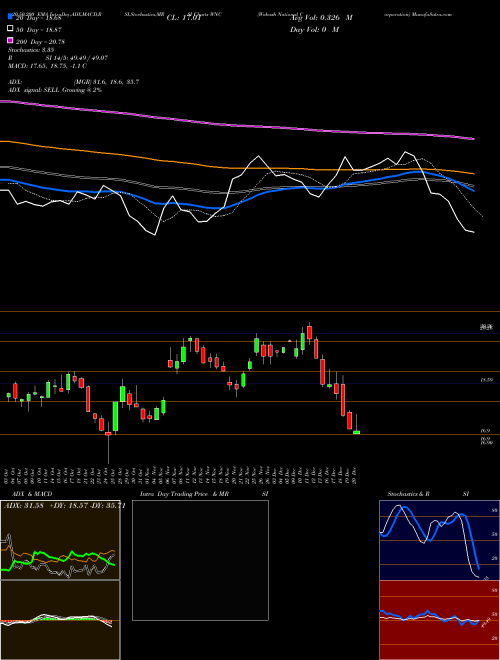Click the 'CL: 17.01' closing price label
Screen dimensions: 500x660
tap(184, 18)
